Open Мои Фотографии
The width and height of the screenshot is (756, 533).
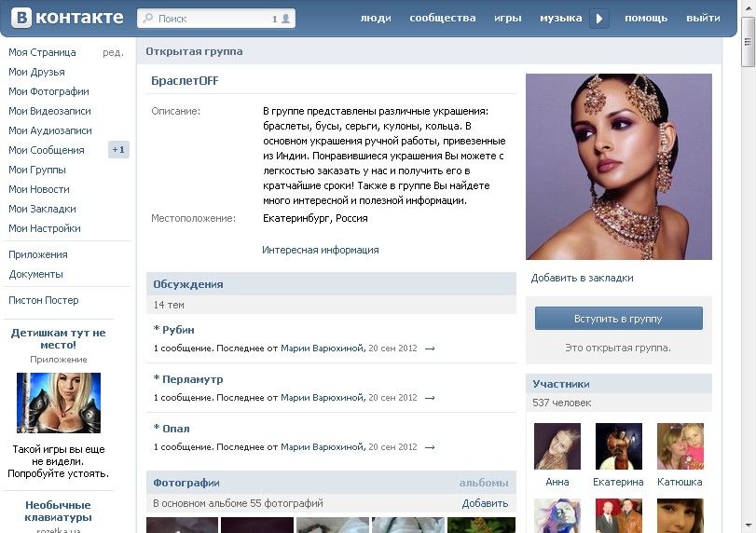point(48,91)
